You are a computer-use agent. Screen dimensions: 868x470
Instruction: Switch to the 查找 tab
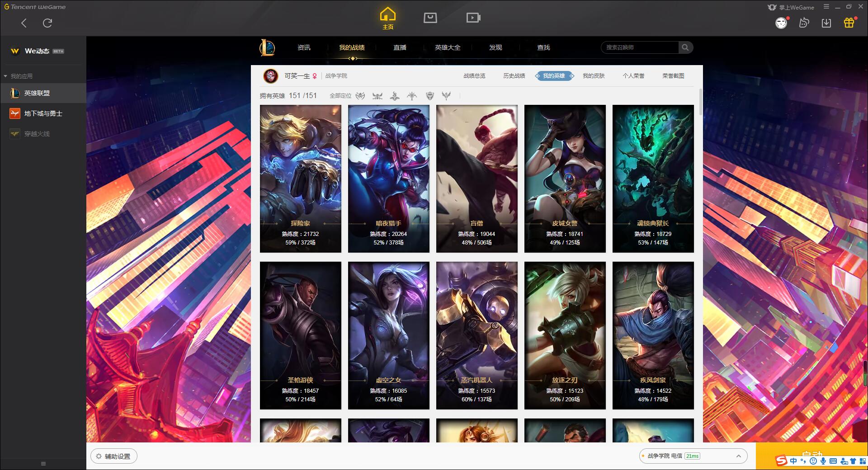[x=543, y=47]
